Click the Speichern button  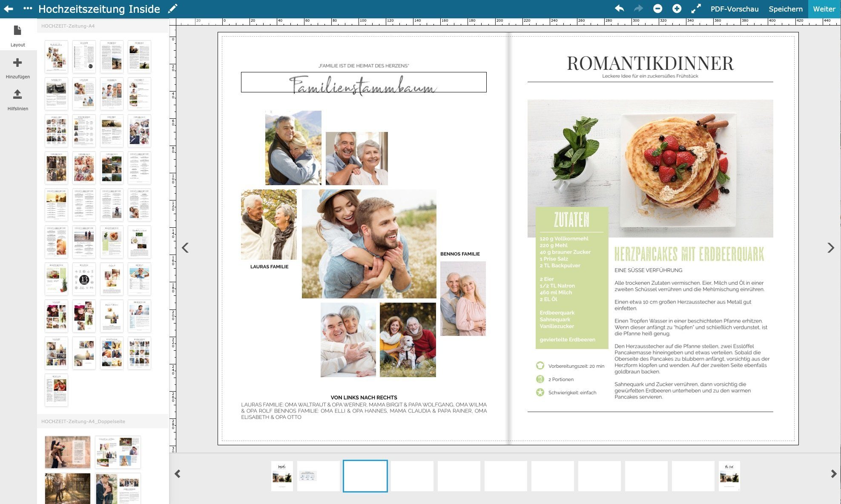(x=785, y=9)
